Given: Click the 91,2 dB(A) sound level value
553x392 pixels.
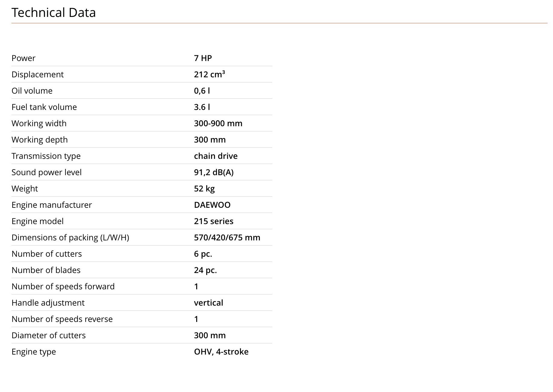Looking at the screenshot, I should coord(214,172).
